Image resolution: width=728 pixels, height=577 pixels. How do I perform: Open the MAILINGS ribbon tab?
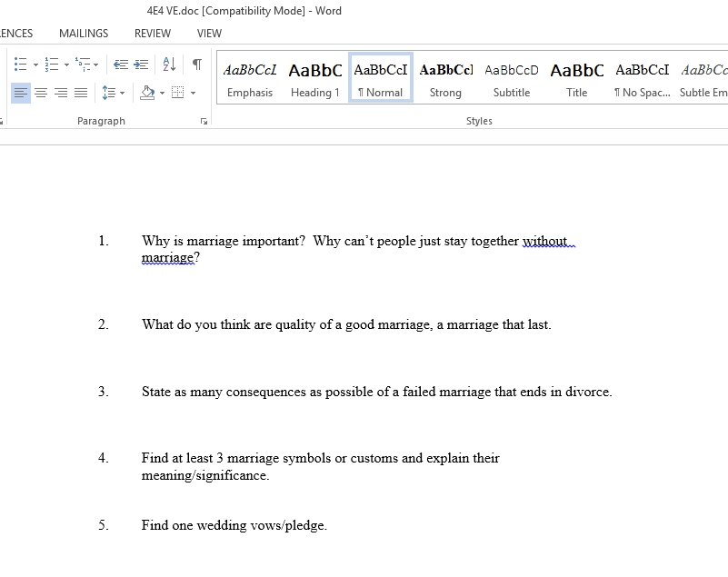pos(84,34)
